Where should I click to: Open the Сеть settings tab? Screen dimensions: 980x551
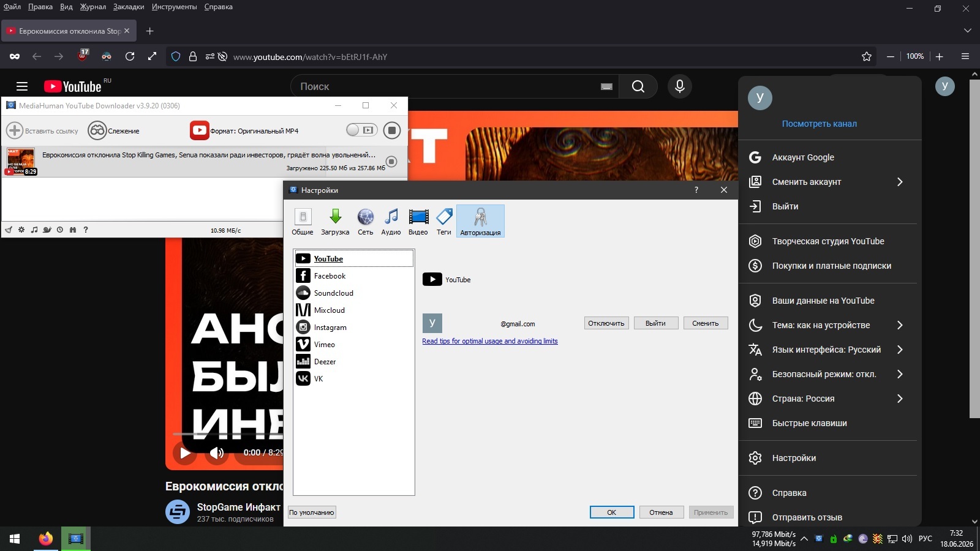(x=366, y=221)
